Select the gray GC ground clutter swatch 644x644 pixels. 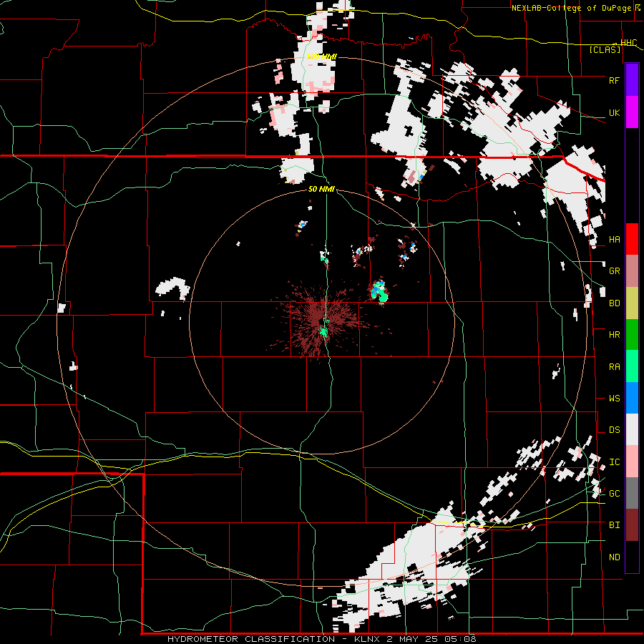pos(632,493)
